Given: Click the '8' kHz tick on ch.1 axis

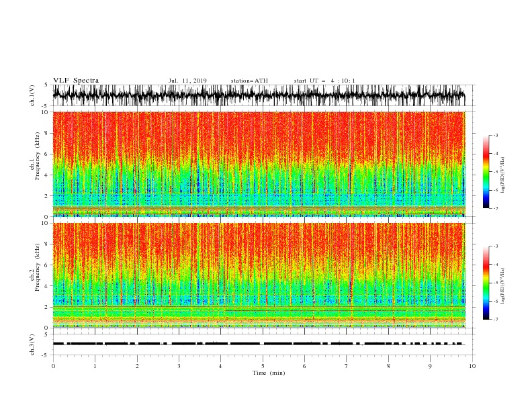Looking at the screenshot, I should coord(47,133).
